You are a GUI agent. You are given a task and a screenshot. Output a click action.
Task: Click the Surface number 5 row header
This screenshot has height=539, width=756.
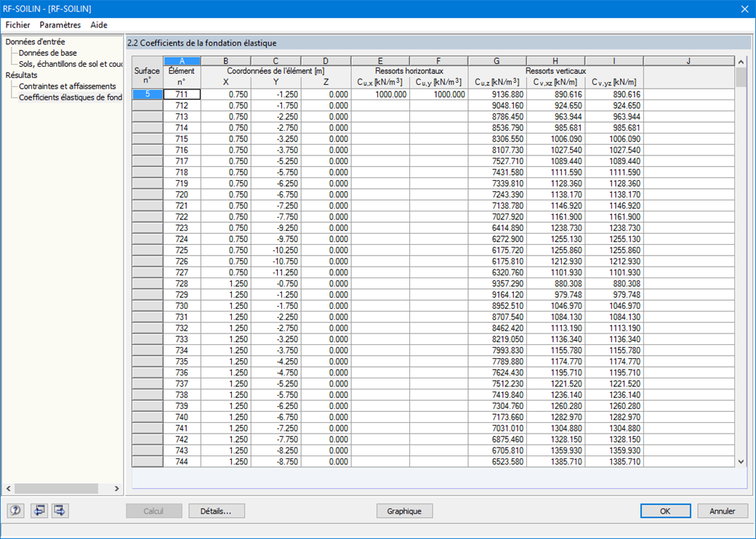[x=146, y=94]
